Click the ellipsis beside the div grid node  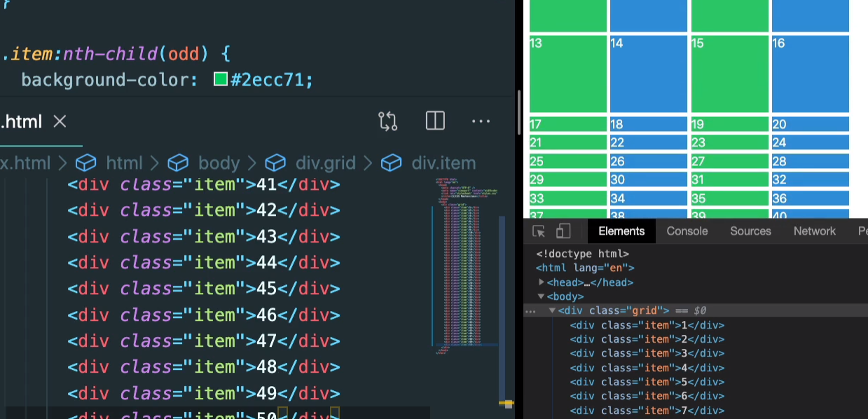(530, 310)
